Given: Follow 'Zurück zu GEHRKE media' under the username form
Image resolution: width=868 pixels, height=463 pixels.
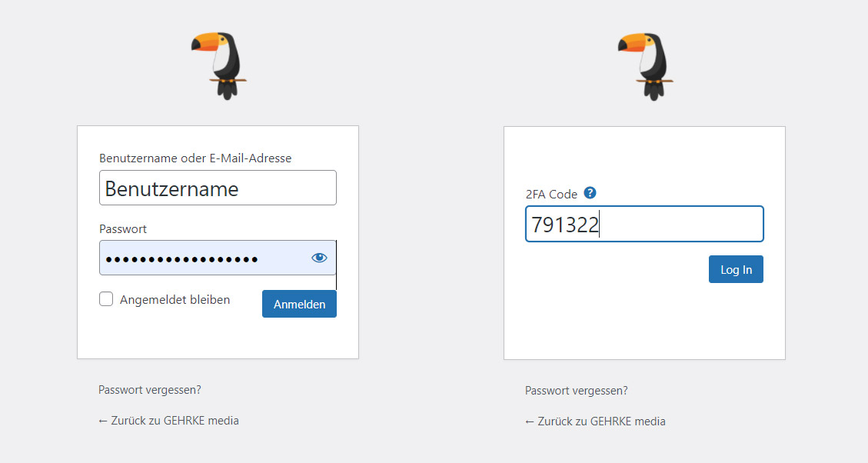Looking at the screenshot, I should (175, 421).
